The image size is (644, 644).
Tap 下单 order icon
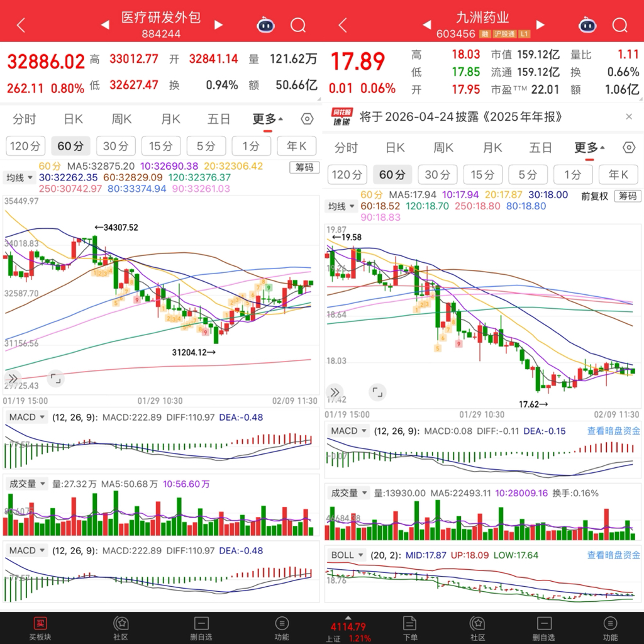tap(410, 628)
